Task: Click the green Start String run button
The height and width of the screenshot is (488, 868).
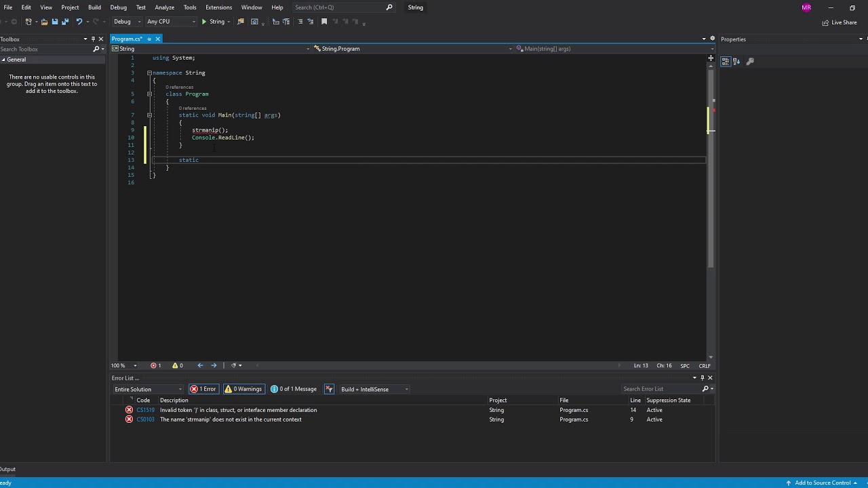Action: coord(213,22)
